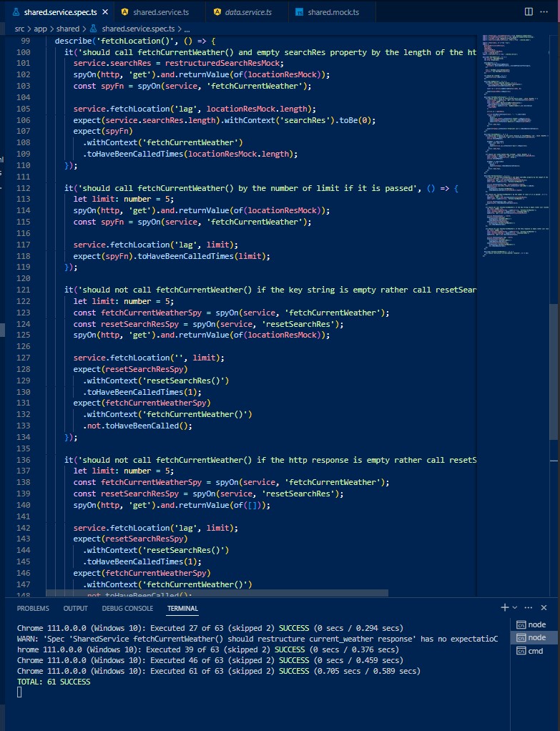Click 'Executed 61 of 63' terminal line
Screen dimensions: 560x731
tap(219, 671)
